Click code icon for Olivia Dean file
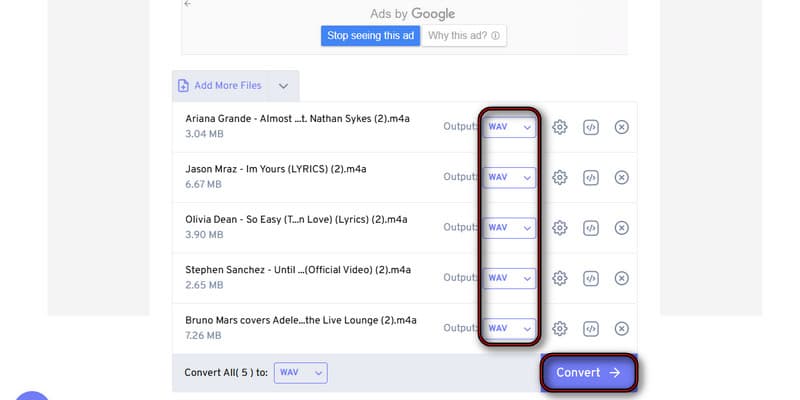The height and width of the screenshot is (400, 800). pos(591,228)
